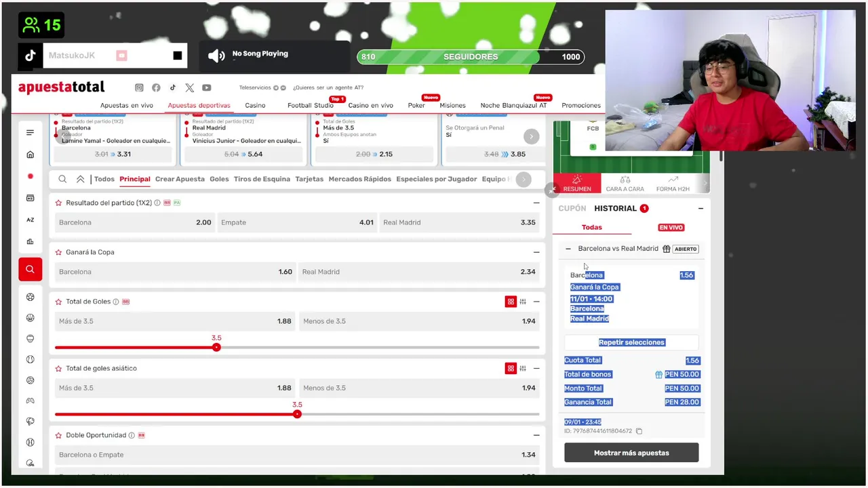Open the hamburger menu in the left sidebar

pyautogui.click(x=30, y=133)
